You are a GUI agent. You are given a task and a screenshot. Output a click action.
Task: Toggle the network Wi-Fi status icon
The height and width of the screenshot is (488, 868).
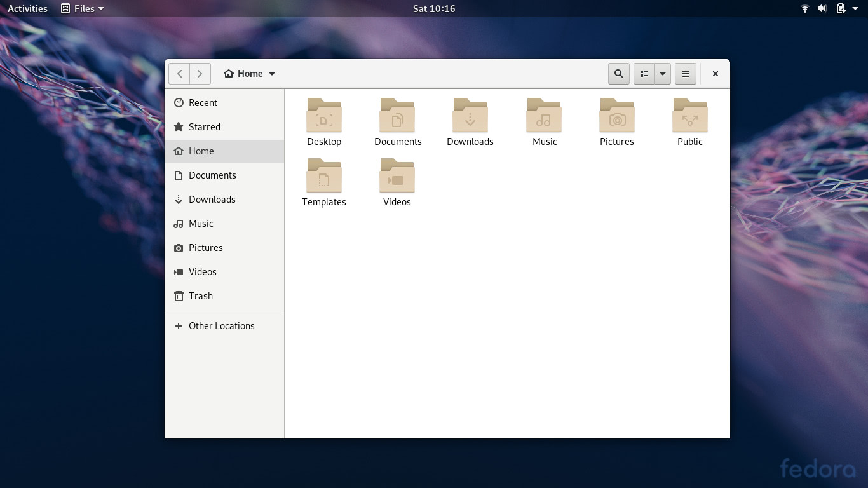pyautogui.click(x=804, y=8)
